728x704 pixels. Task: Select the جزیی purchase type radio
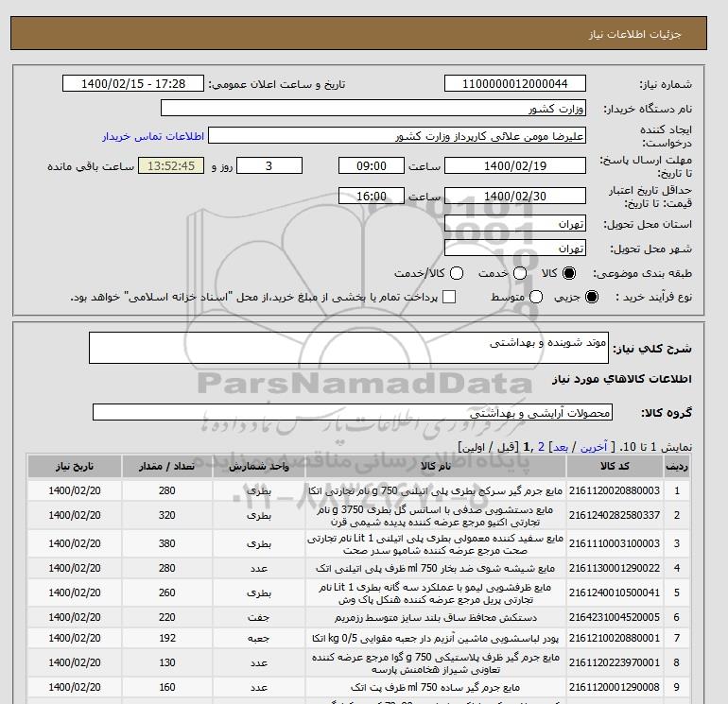tap(592, 297)
